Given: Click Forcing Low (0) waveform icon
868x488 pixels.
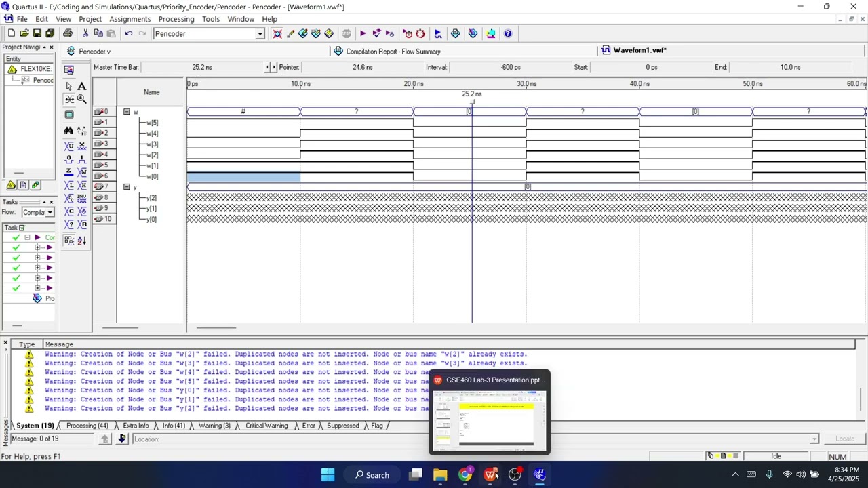Looking at the screenshot, I should pyautogui.click(x=68, y=159).
